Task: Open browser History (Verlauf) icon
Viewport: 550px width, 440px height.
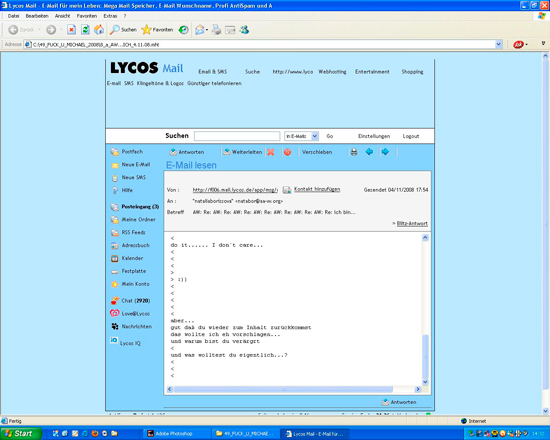Action: (x=183, y=30)
